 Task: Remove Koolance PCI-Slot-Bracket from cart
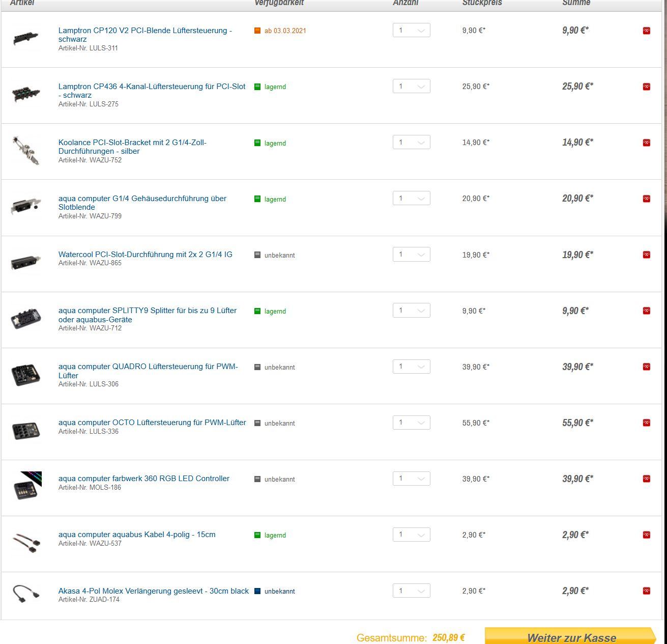tap(646, 143)
